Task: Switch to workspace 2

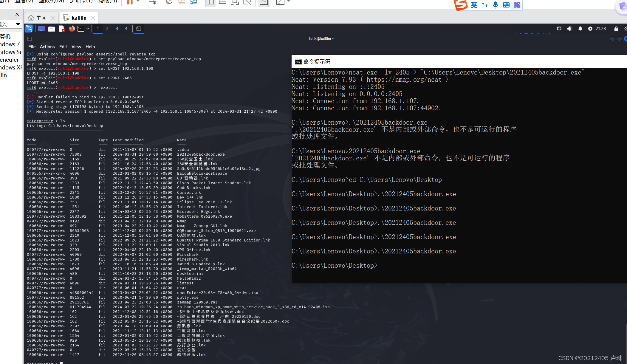Action: pos(107,29)
